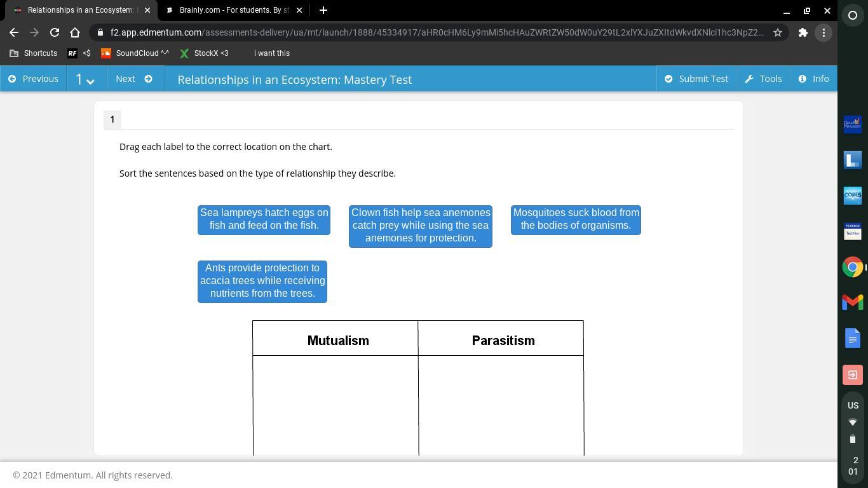This screenshot has width=868, height=488.
Task: Open the SoundCloud bookmark
Action: (x=135, y=53)
